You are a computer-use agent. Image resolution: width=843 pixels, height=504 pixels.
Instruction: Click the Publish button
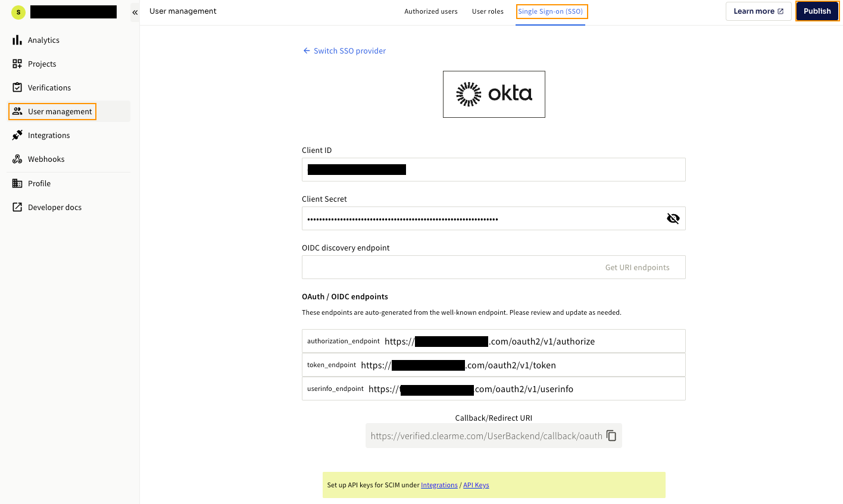(x=817, y=11)
